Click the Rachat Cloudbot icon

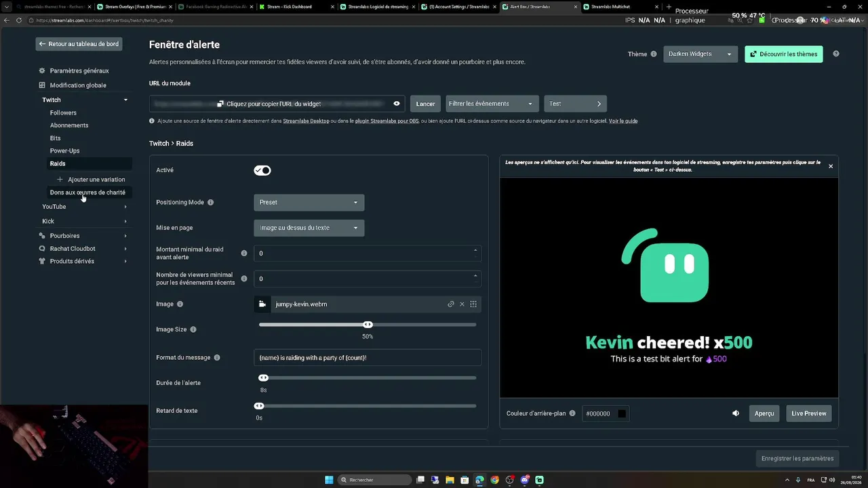42,249
